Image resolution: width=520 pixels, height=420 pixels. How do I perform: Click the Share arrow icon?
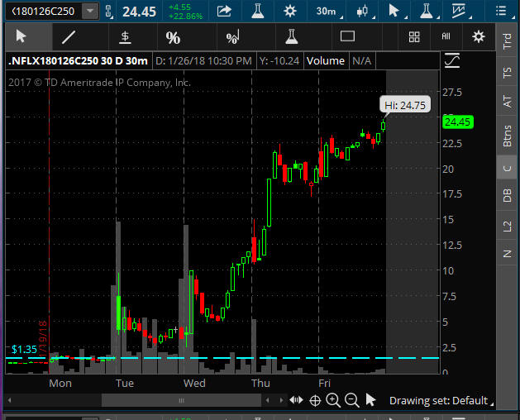(x=224, y=11)
